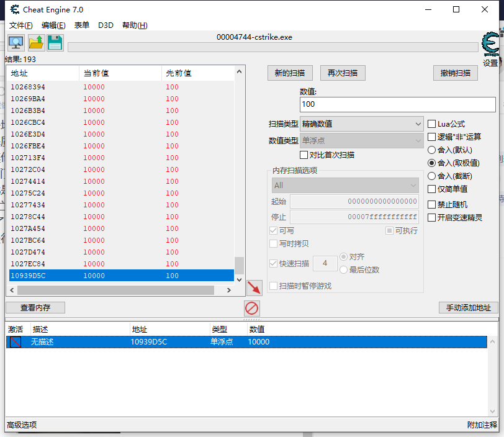Open Cheat Engine settings logo icon

click(x=490, y=44)
